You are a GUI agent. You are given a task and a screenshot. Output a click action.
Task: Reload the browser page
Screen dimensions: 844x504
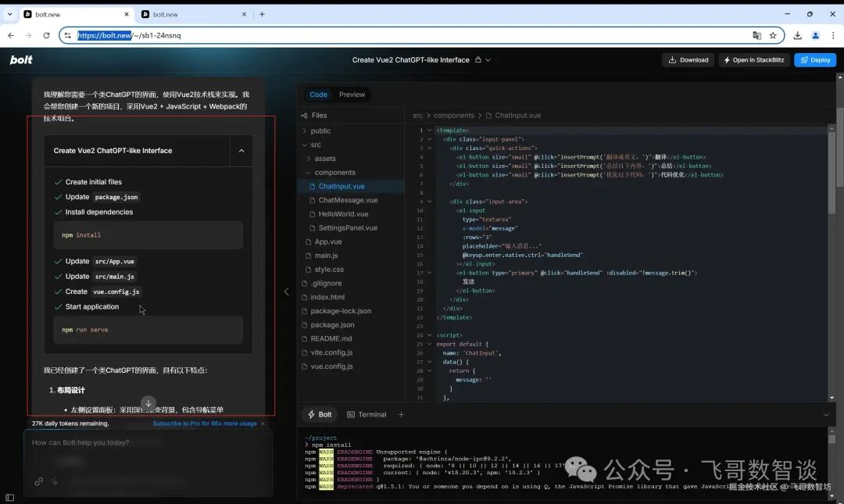(46, 35)
